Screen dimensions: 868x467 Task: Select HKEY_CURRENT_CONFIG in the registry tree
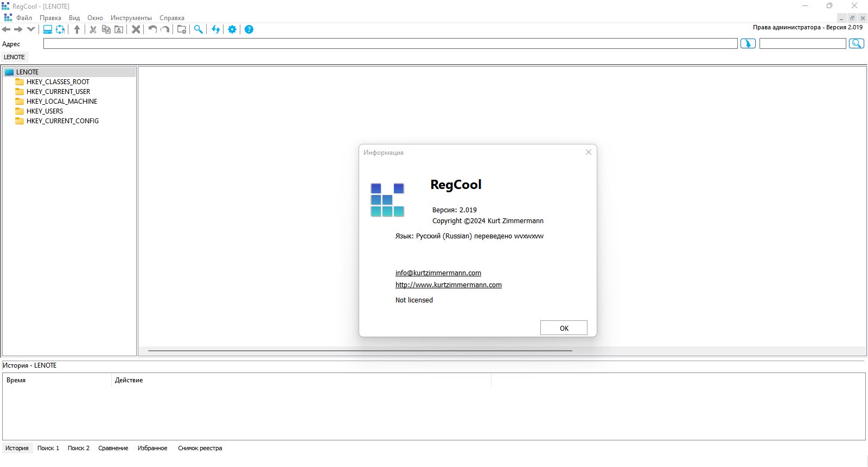(62, 121)
